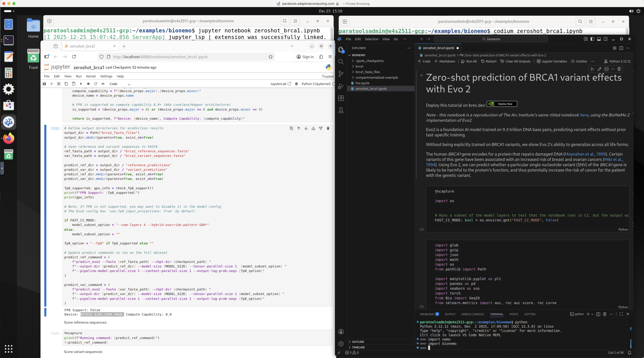Expand the OUTLINE section in Explorer
This screenshot has height=358, width=644.
pyautogui.click(x=358, y=342)
